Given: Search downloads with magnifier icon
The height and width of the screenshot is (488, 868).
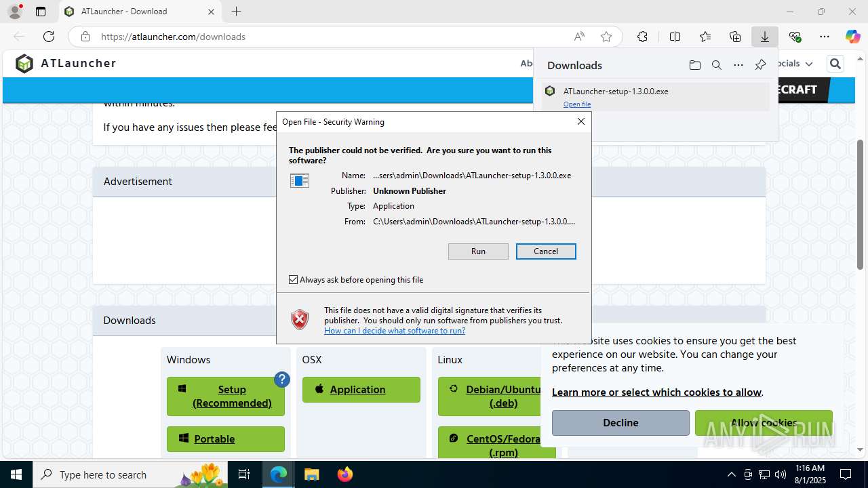Looking at the screenshot, I should tap(716, 65).
